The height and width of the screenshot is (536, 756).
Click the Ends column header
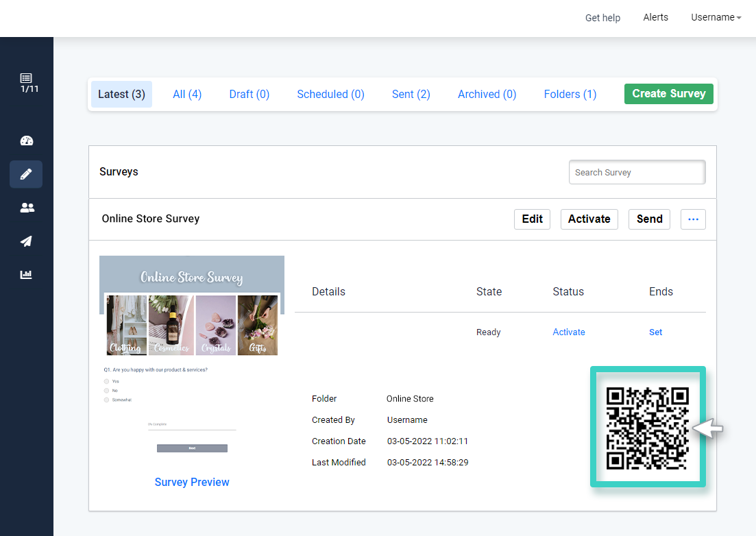tap(661, 291)
